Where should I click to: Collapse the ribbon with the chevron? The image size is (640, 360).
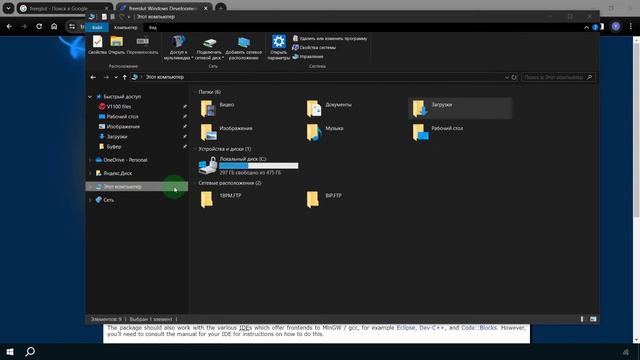tap(587, 27)
